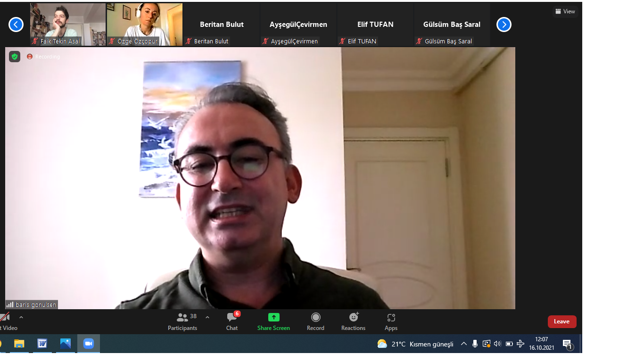Open File Explorer in the taskbar

(x=19, y=344)
